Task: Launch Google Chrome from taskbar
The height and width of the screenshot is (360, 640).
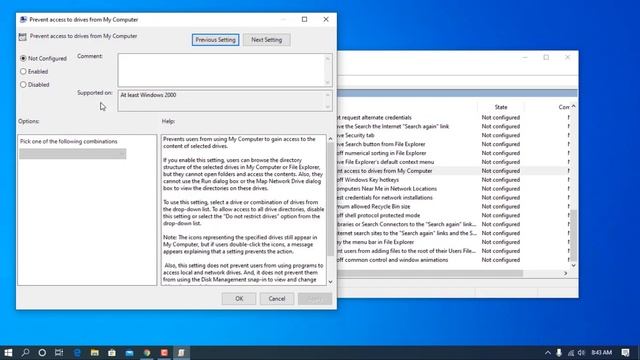Action: (147, 353)
